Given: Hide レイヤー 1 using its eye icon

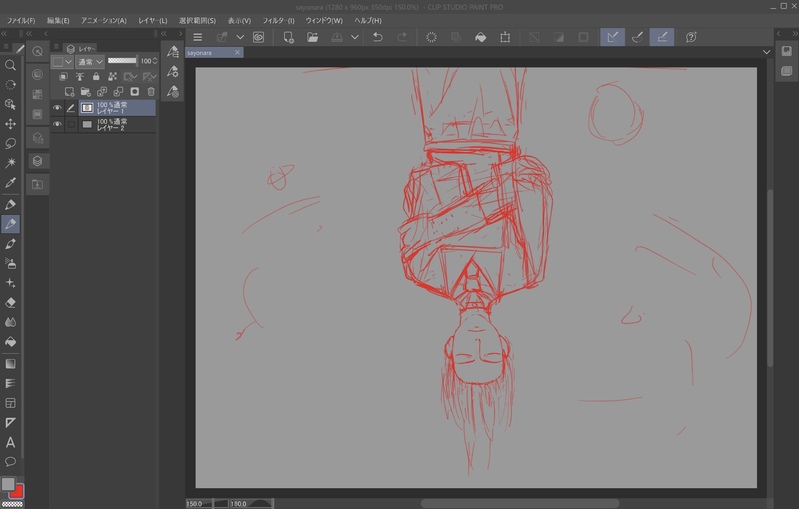Looking at the screenshot, I should 57,108.
